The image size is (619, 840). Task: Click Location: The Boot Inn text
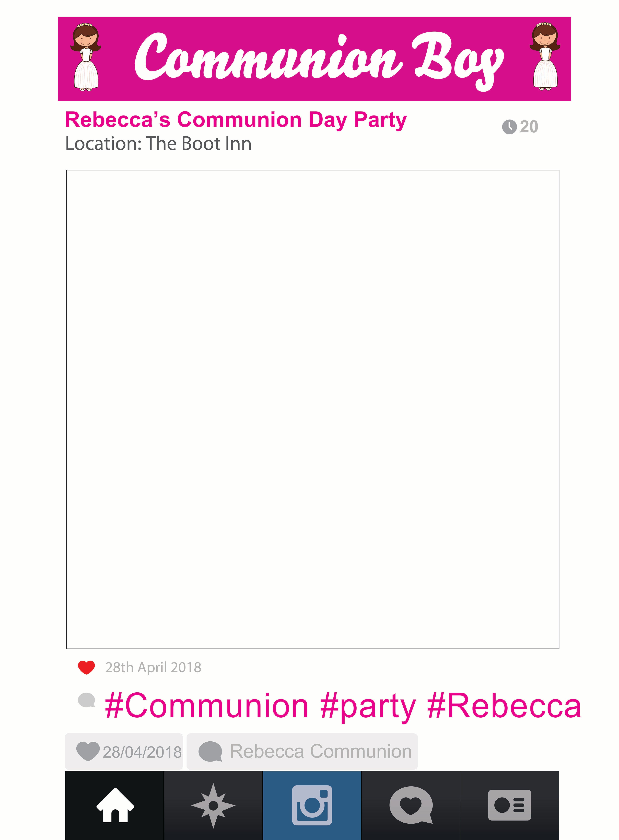coord(158,144)
